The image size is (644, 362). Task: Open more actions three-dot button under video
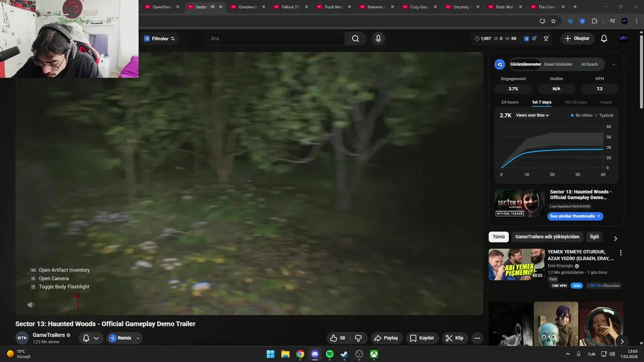click(477, 338)
